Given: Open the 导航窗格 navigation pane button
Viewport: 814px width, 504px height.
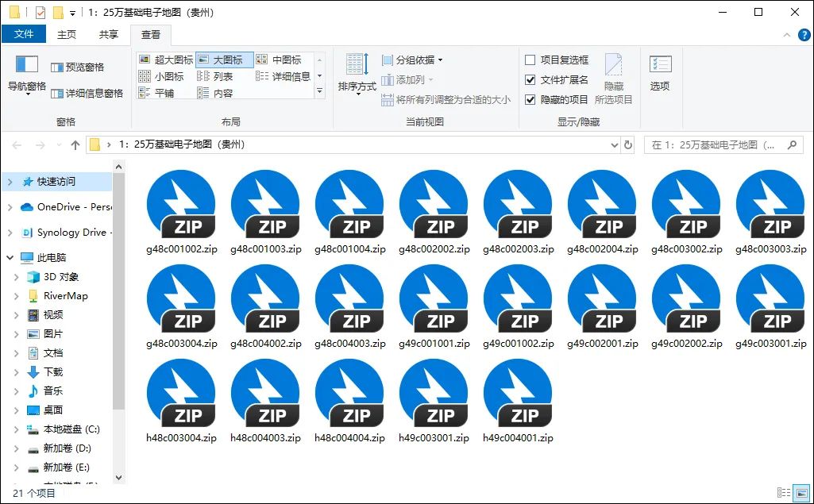Looking at the screenshot, I should pyautogui.click(x=26, y=75).
